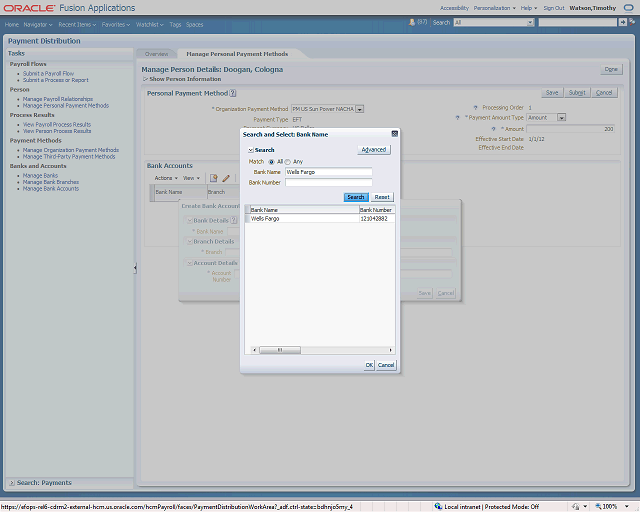This screenshot has width=640, height=512.
Task: Open the Organization Payment Method dropdown
Action: point(359,109)
